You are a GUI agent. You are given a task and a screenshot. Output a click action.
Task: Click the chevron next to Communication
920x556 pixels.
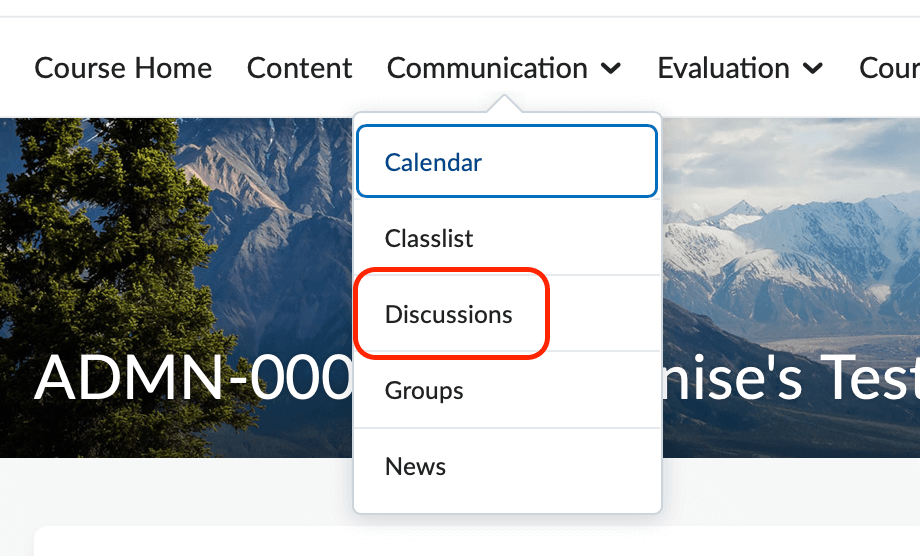tap(611, 69)
